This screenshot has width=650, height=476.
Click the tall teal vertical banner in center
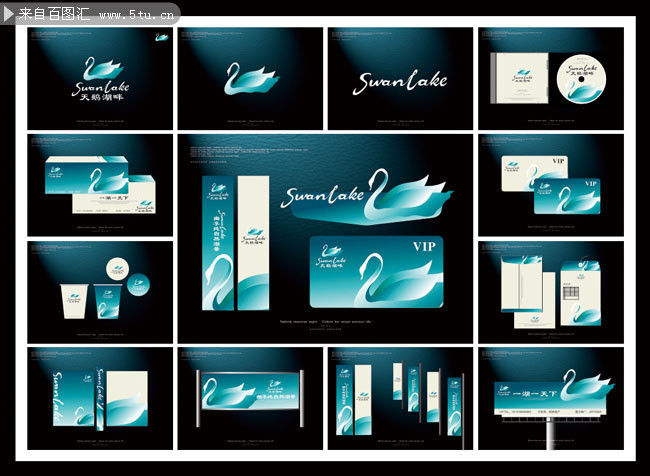pos(218,243)
